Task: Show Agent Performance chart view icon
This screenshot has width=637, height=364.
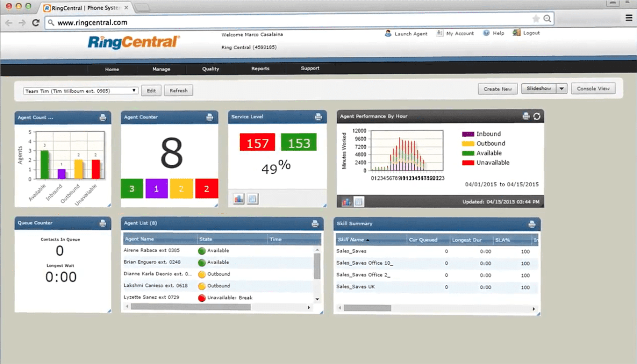Action: (347, 202)
